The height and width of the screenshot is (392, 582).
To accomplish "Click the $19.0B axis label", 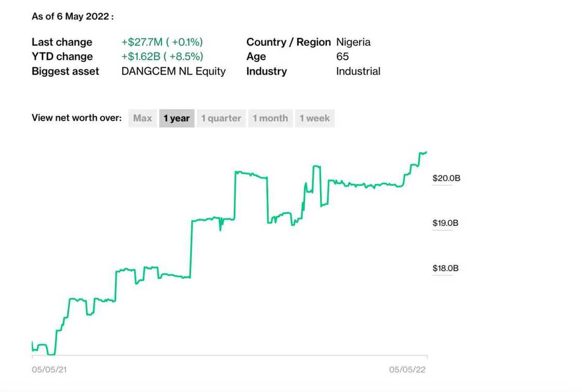I will 445,223.
